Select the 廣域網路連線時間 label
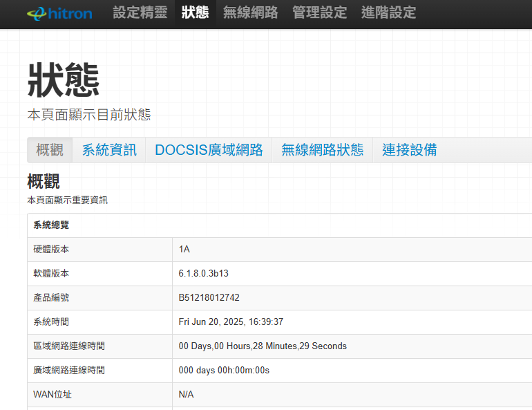The width and height of the screenshot is (532, 410). click(69, 371)
